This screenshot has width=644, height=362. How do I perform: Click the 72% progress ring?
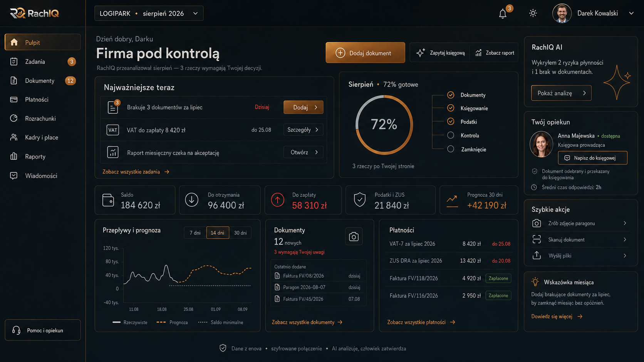point(384,125)
